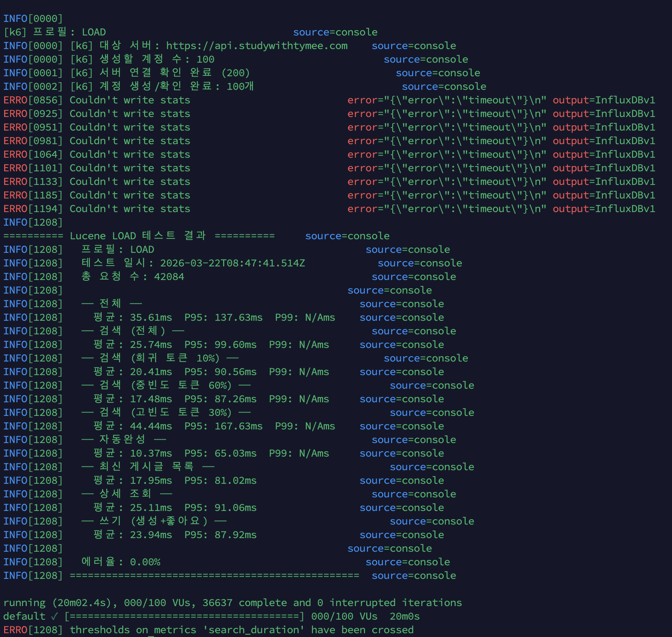The height and width of the screenshot is (637, 672).
Task: Click the test timestamp 2026-03-22T08:47:41.514Z
Action: (x=232, y=263)
